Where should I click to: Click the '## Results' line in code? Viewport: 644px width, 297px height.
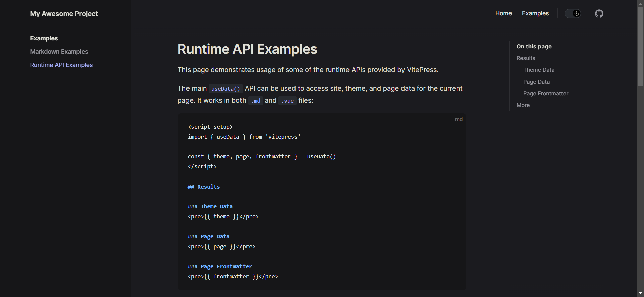(204, 187)
